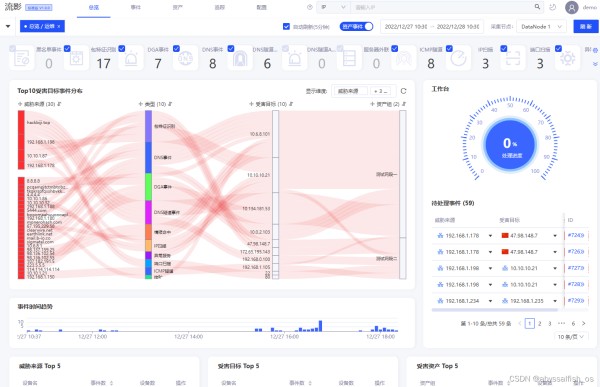The height and width of the screenshot is (387, 600).
Task: Toggle the blue asset events switch
Action: tap(356, 26)
